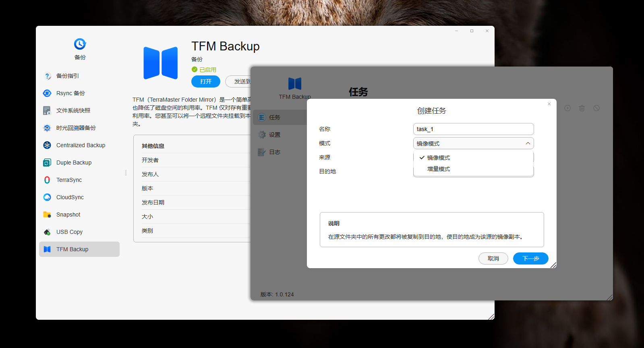Close the 创建任务 dialog

549,104
